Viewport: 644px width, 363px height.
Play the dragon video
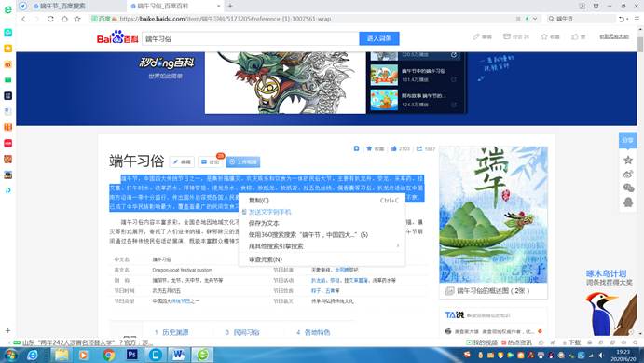tap(285, 68)
